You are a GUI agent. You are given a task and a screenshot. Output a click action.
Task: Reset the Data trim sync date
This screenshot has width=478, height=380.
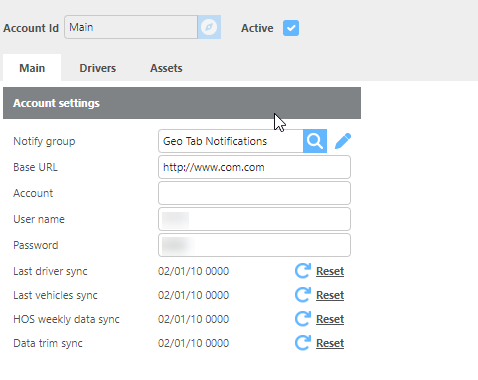pos(330,343)
